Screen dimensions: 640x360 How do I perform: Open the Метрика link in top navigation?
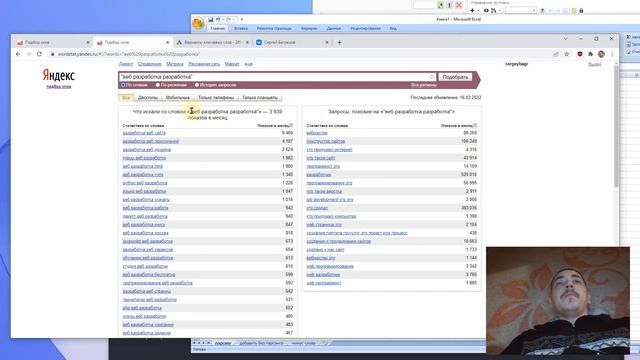pyautogui.click(x=175, y=64)
